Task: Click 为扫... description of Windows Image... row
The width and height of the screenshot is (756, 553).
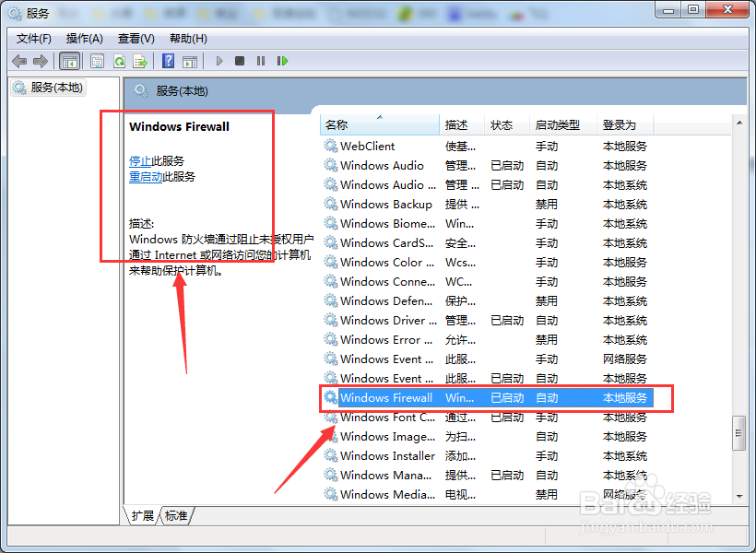Action: coord(460,436)
